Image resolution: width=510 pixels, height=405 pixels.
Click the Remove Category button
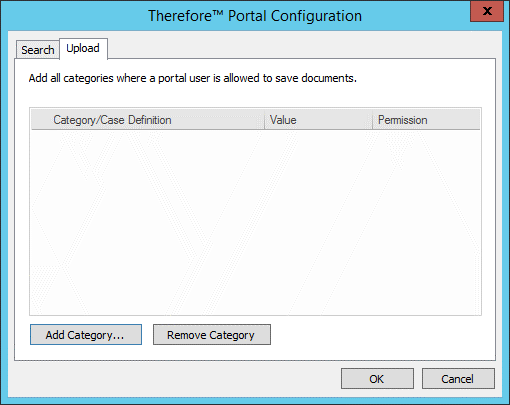212,335
